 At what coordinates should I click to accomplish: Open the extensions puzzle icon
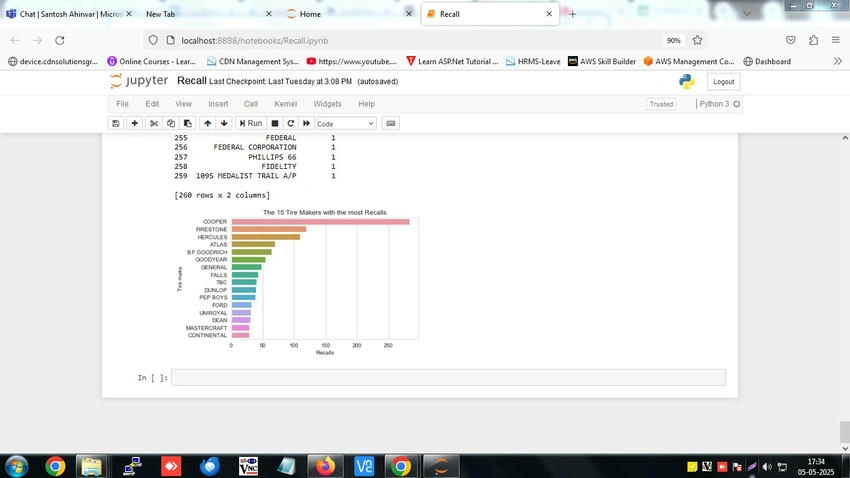(x=814, y=40)
